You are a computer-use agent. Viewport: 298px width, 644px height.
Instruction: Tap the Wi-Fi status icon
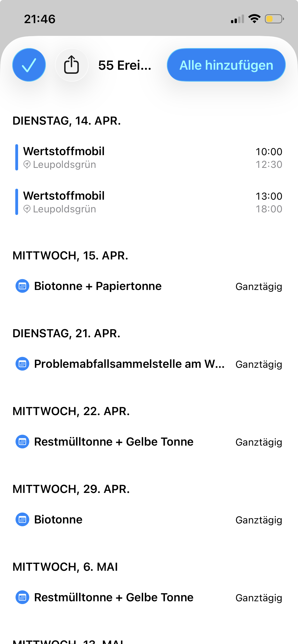254,19
